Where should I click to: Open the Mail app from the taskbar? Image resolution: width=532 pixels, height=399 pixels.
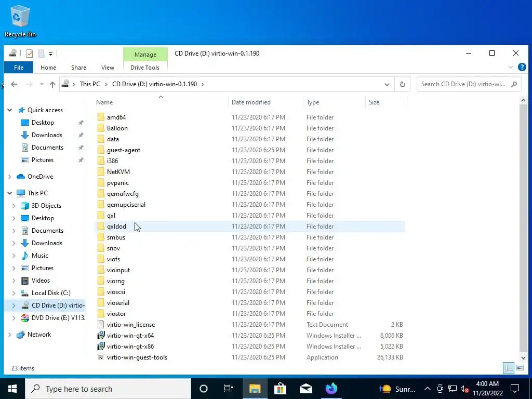305,389
